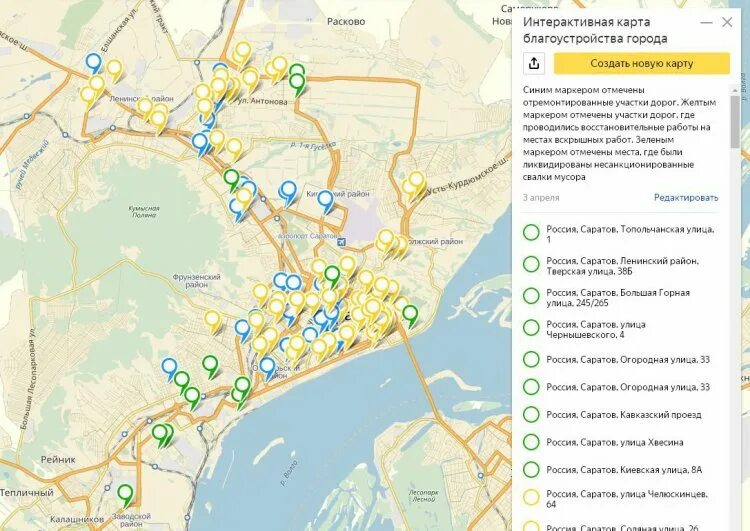This screenshot has height=531, width=750.
Task: Click green marker above Заводской район label
Action: coord(125,495)
